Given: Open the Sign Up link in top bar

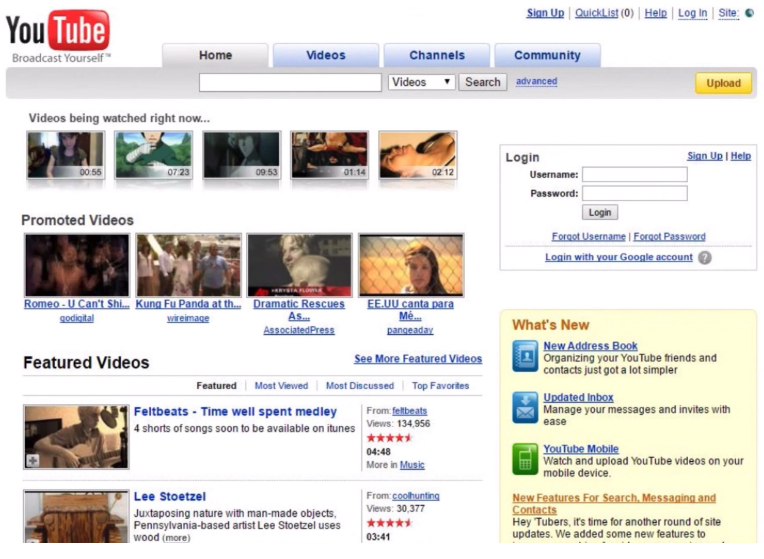Looking at the screenshot, I should 545,13.
